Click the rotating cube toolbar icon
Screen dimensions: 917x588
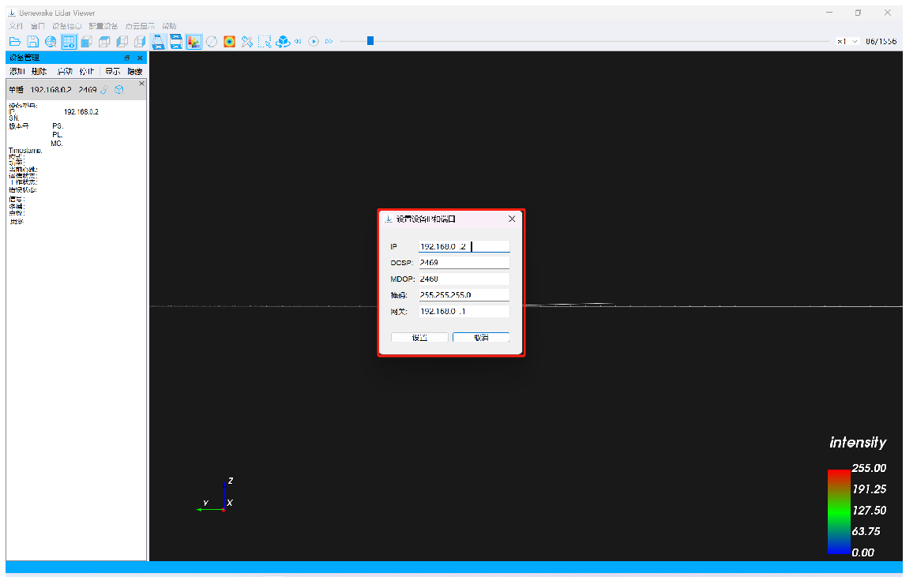point(283,42)
